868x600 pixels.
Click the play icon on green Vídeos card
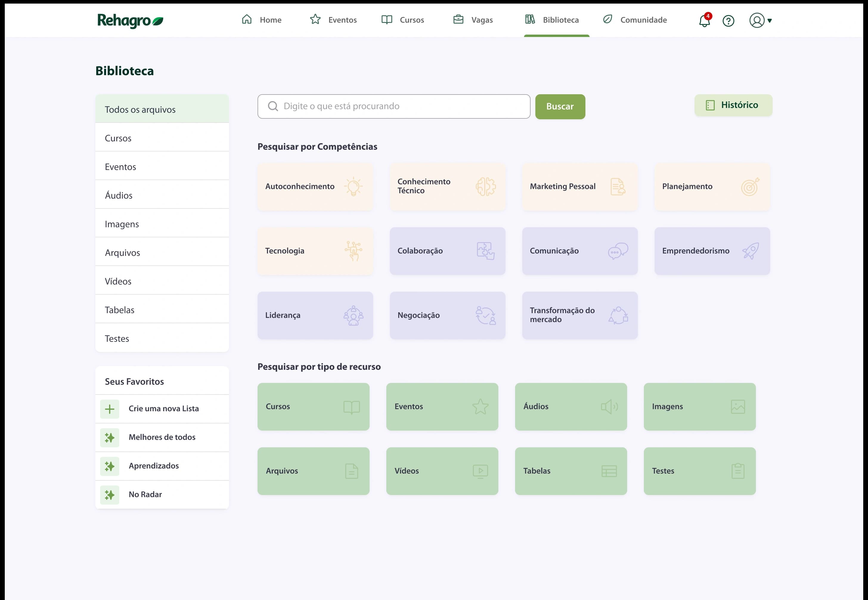point(480,471)
